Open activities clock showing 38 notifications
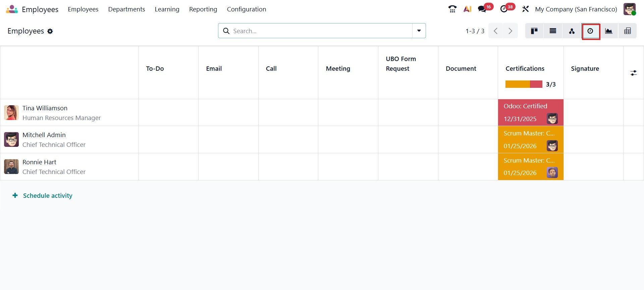 coord(504,9)
